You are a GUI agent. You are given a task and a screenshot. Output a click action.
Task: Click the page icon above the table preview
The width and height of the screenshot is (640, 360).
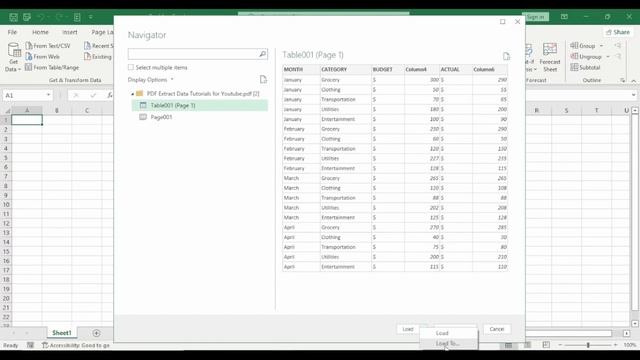click(x=506, y=56)
